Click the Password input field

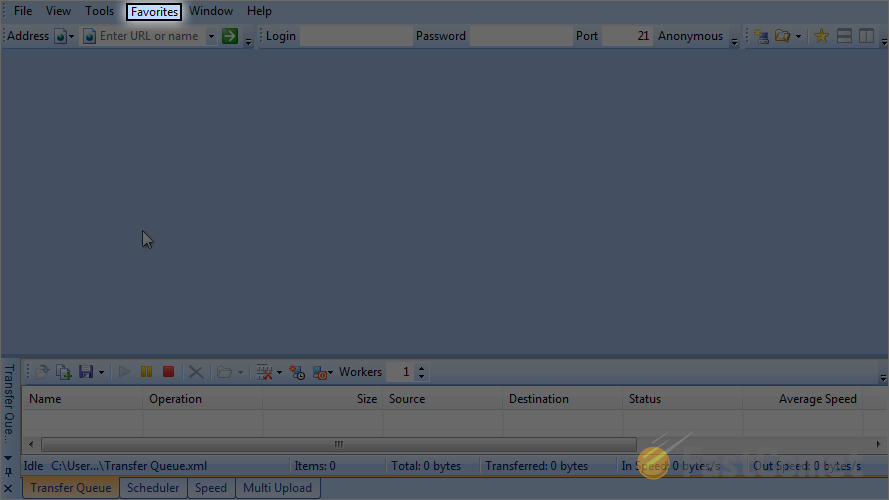pos(521,36)
